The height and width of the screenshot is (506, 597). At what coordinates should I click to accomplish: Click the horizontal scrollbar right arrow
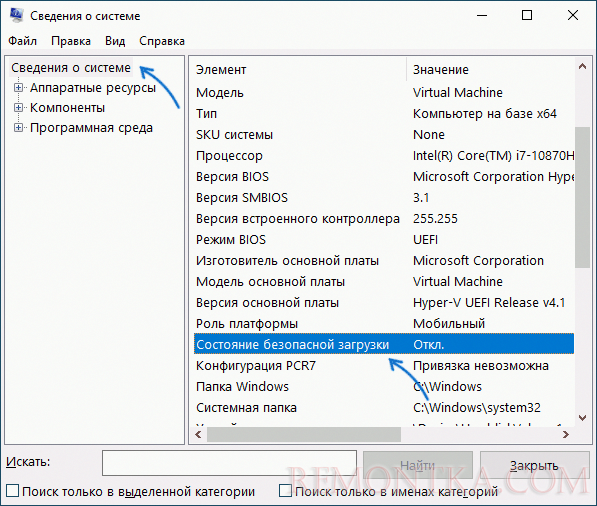(x=566, y=434)
